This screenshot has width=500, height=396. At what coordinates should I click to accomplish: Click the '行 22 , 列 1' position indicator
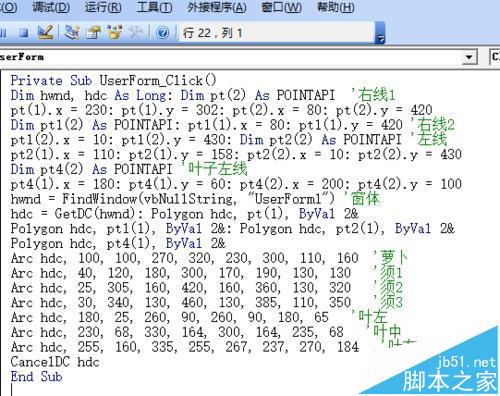[x=212, y=33]
